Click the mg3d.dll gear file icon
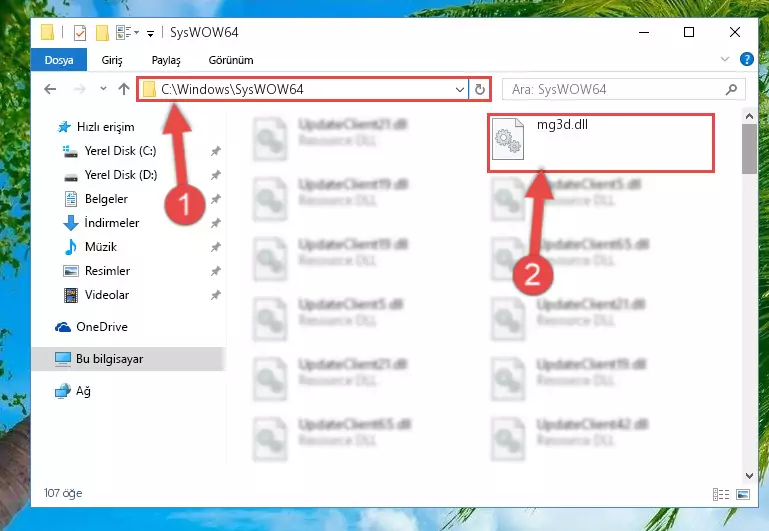Image resolution: width=769 pixels, height=531 pixels. (x=508, y=139)
